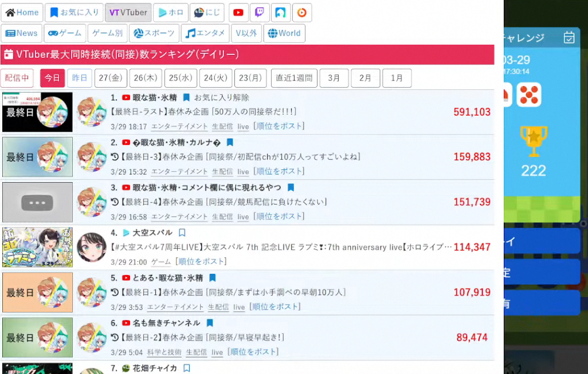
Task: Click viewer count 591,103
Action: click(x=472, y=112)
